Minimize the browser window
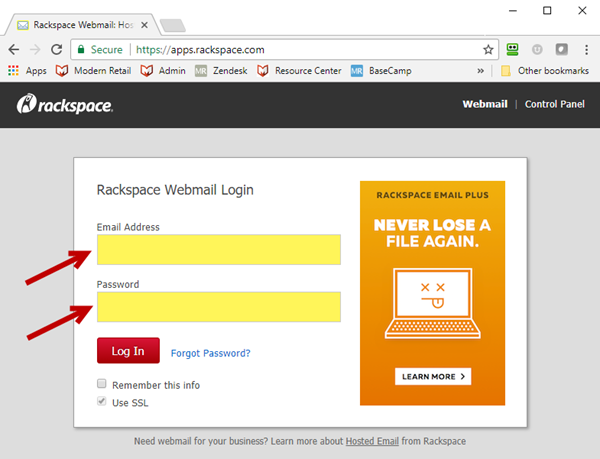The width and height of the screenshot is (600, 459). pyautogui.click(x=513, y=11)
